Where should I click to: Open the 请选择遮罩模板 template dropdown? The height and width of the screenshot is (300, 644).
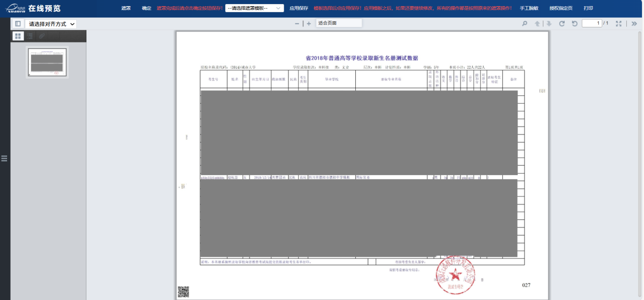pyautogui.click(x=254, y=8)
